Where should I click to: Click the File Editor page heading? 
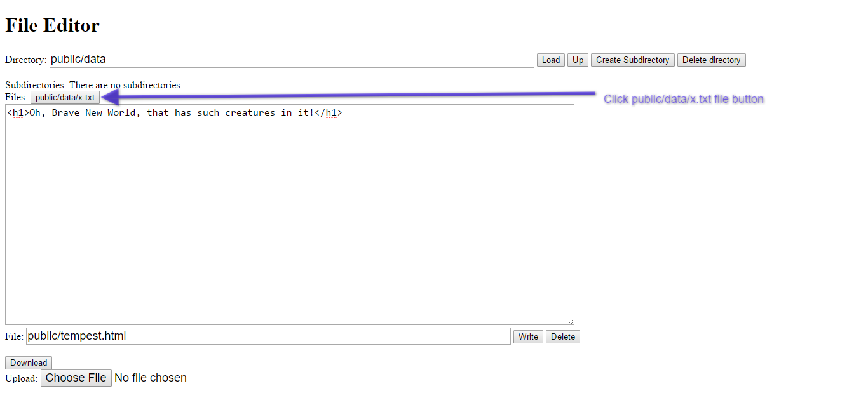tap(53, 25)
